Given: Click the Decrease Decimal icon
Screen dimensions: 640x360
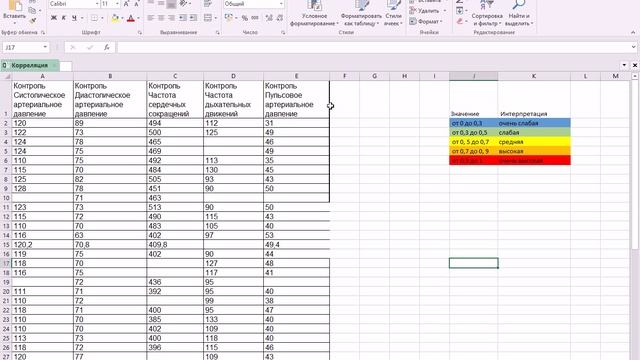Looking at the screenshot, I should click(280, 18).
